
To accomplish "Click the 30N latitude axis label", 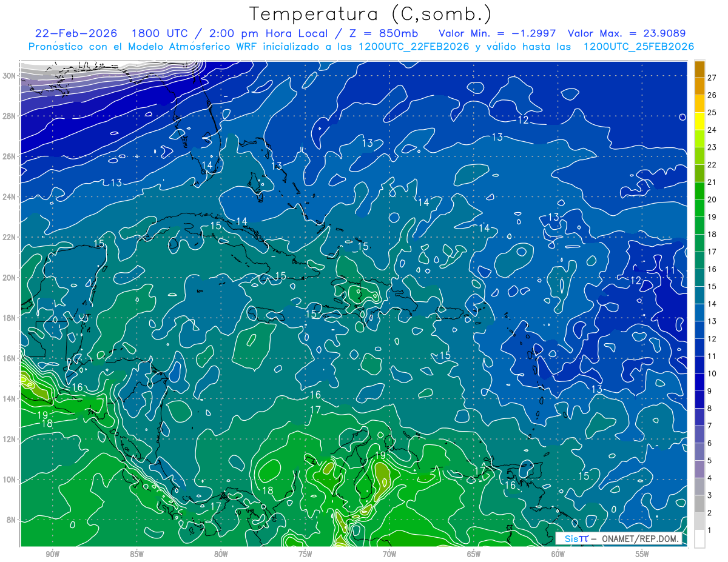I will click(9, 75).
